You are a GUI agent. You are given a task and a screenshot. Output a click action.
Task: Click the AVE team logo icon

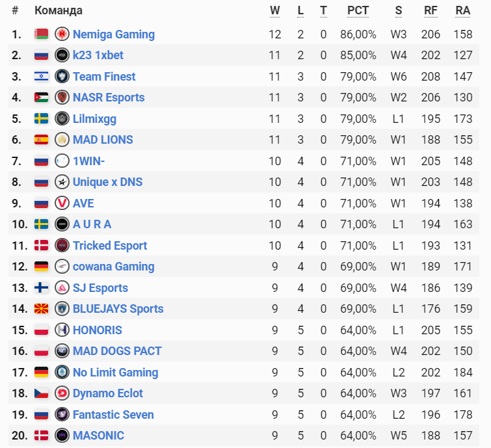[x=62, y=203]
